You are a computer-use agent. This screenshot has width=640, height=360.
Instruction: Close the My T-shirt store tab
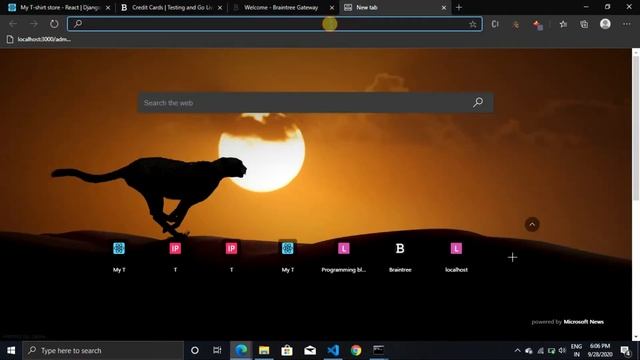click(x=108, y=8)
